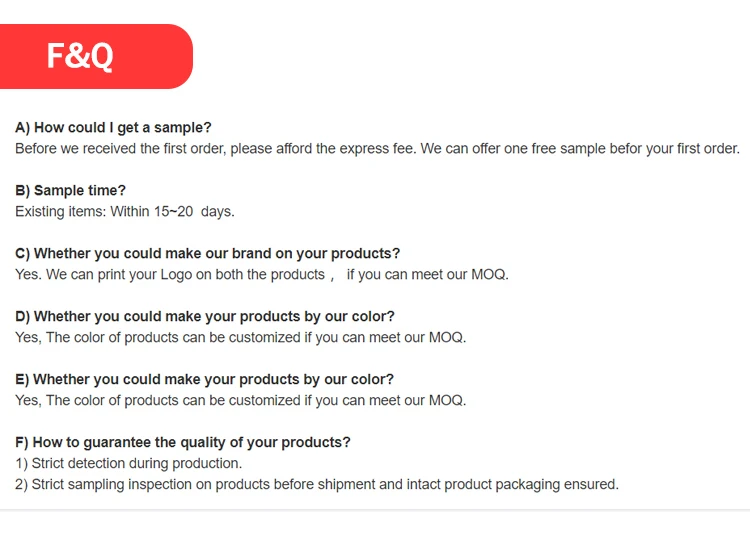Viewport: 750px width, 539px height.
Task: Open the "B) Sample time?" question
Action: coord(70,190)
